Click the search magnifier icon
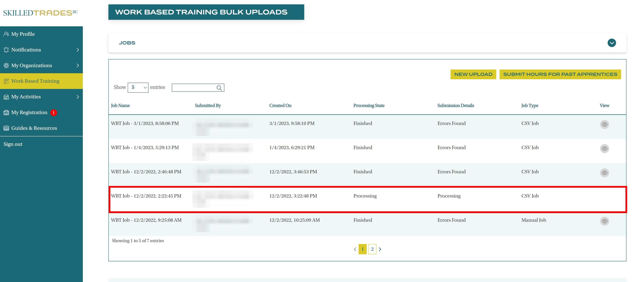Screen dimensions: 644x282 [x=219, y=88]
